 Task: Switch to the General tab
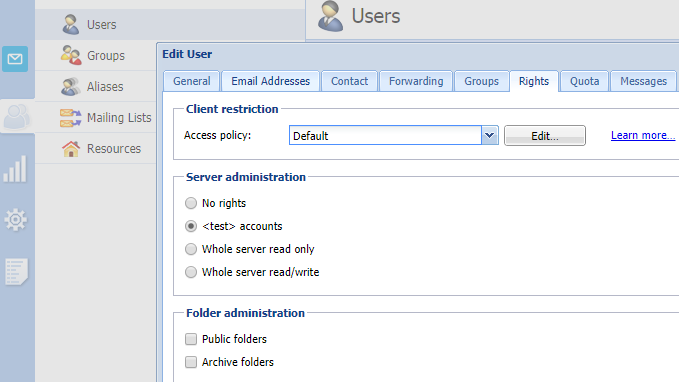(x=192, y=81)
